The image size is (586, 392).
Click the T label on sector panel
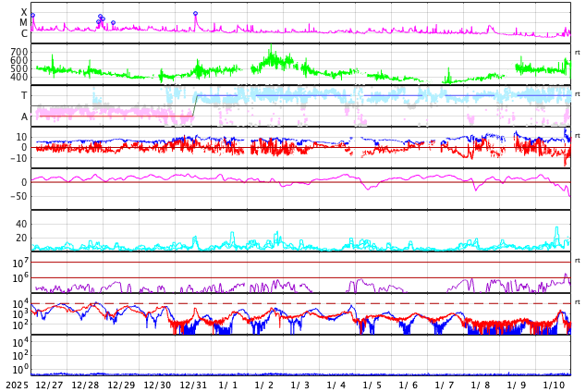click(x=24, y=95)
